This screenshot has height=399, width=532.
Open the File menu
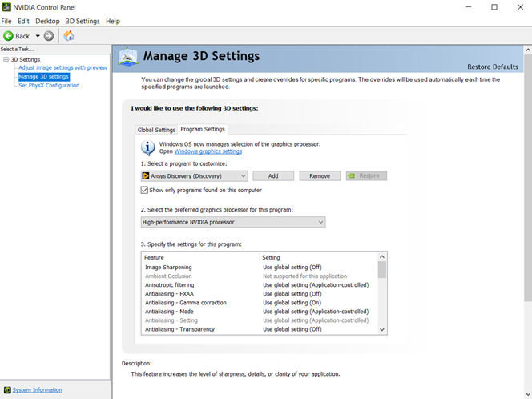[6, 21]
